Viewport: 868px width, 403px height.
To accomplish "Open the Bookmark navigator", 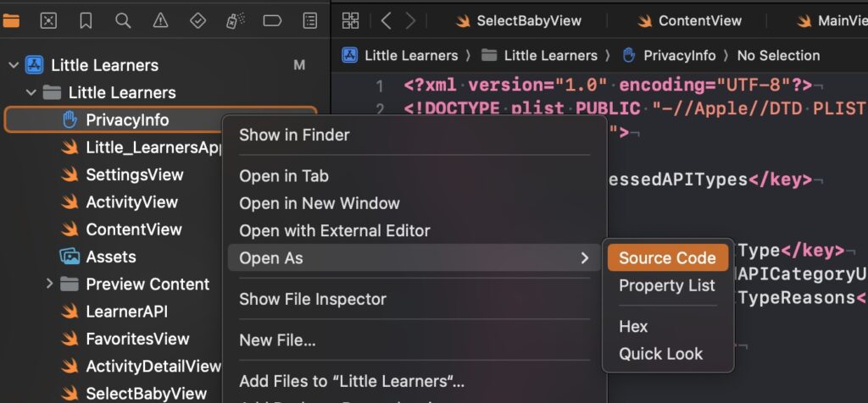I will pyautogui.click(x=86, y=21).
